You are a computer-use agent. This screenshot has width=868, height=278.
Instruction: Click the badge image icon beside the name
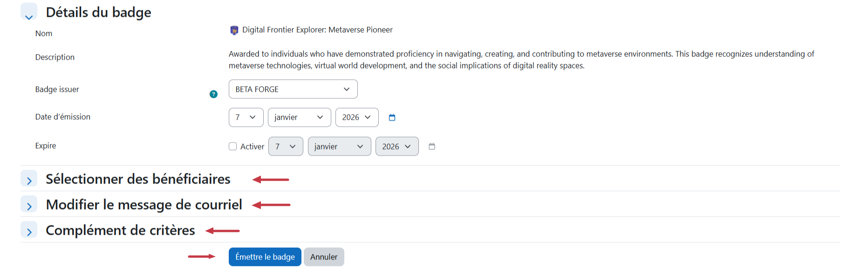[x=234, y=30]
